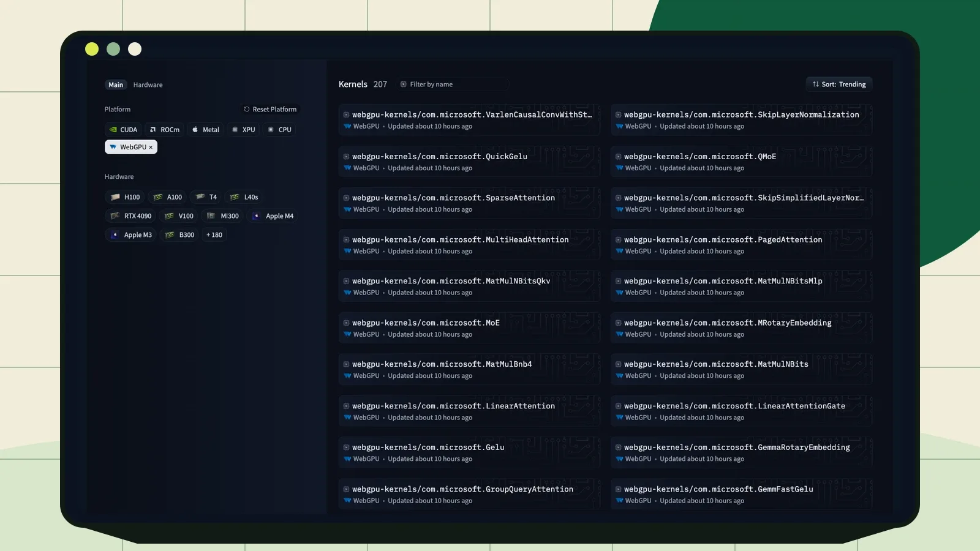
Task: Click the GPU card icon on A100
Action: (158, 197)
